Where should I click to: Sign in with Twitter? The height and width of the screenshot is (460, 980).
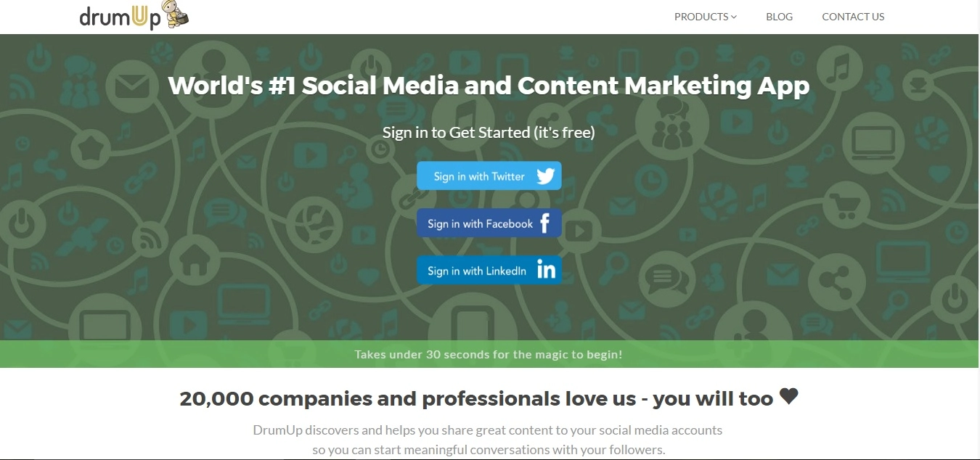(480, 176)
